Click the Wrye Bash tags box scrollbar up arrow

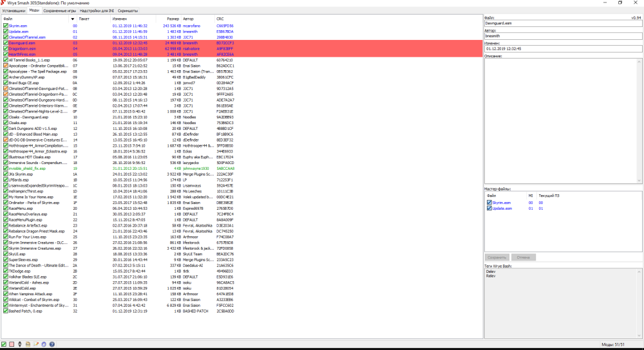tap(639, 272)
